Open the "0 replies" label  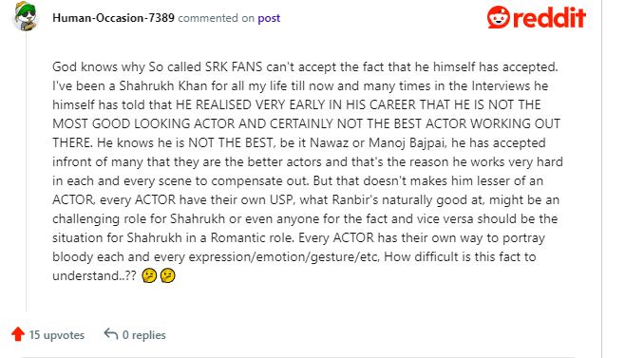(144, 335)
